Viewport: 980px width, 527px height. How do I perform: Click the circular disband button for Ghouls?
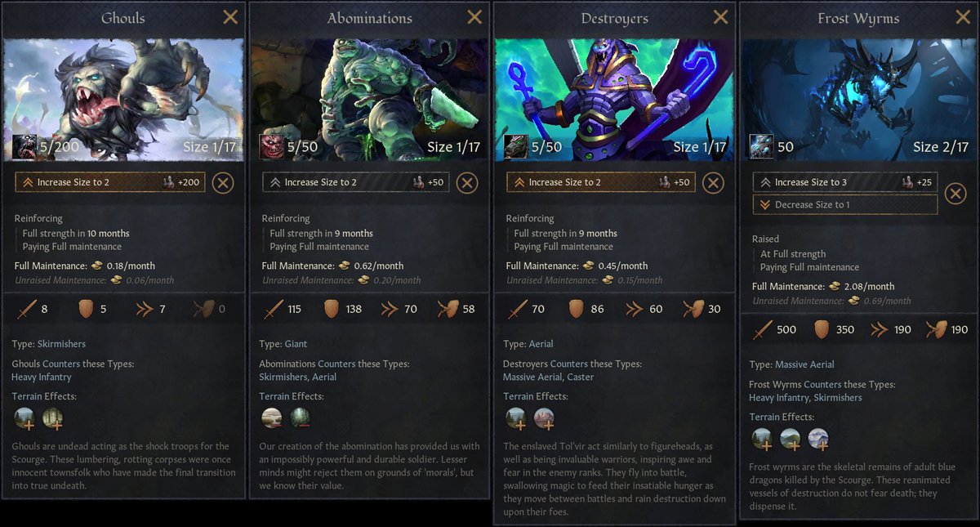coord(223,182)
